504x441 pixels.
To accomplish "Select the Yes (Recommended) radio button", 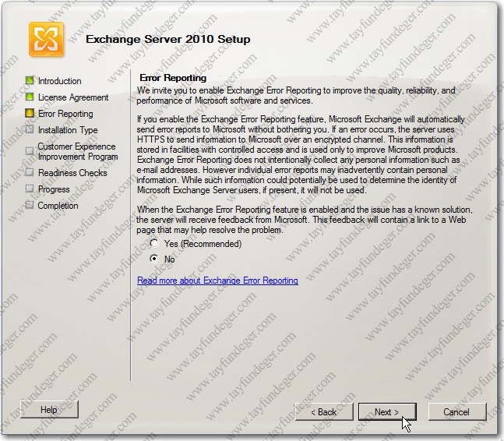I will [x=154, y=243].
